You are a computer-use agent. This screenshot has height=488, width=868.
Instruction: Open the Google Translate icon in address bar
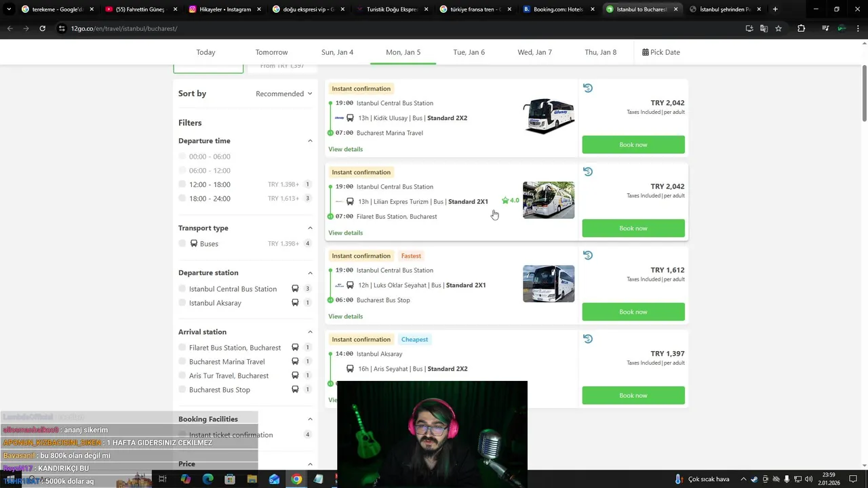tap(764, 28)
